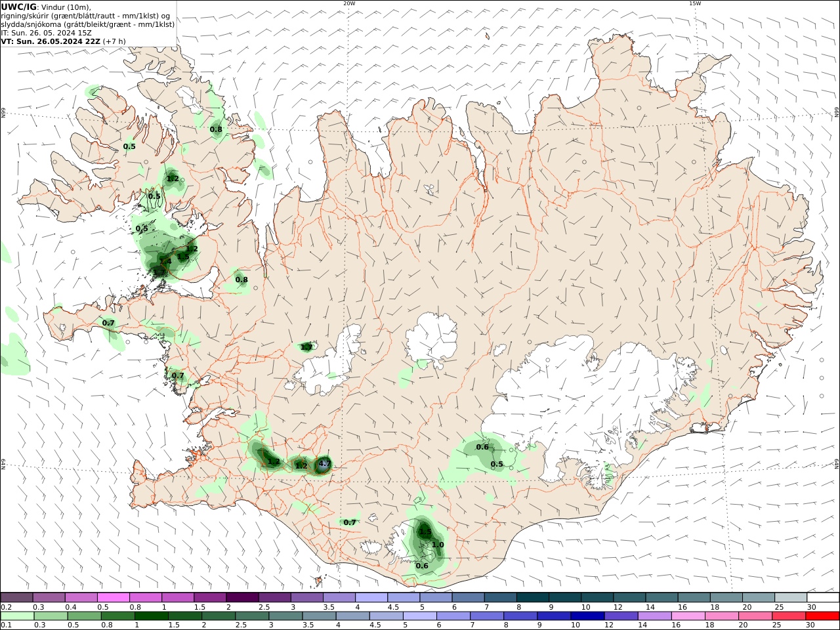Click the 1.4 precipitation value on the map
840x630 pixels.
coord(165,261)
